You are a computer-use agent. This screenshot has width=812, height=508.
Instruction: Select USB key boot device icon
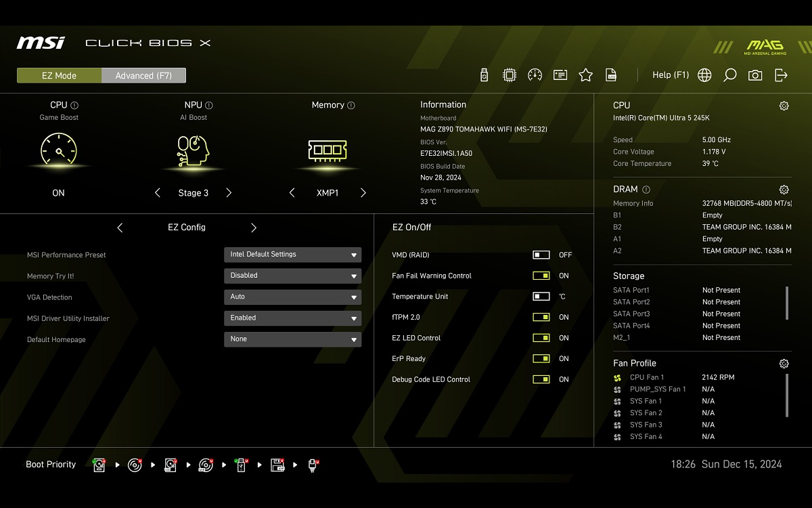click(x=242, y=465)
